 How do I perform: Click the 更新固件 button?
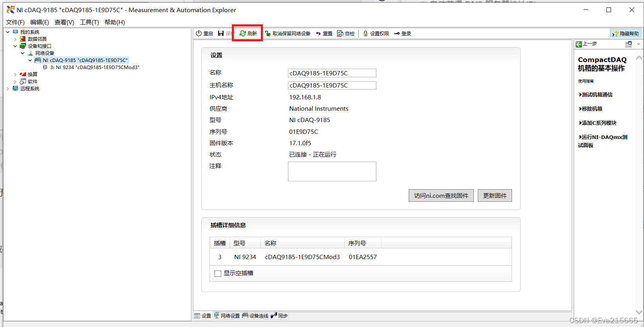[x=495, y=195]
